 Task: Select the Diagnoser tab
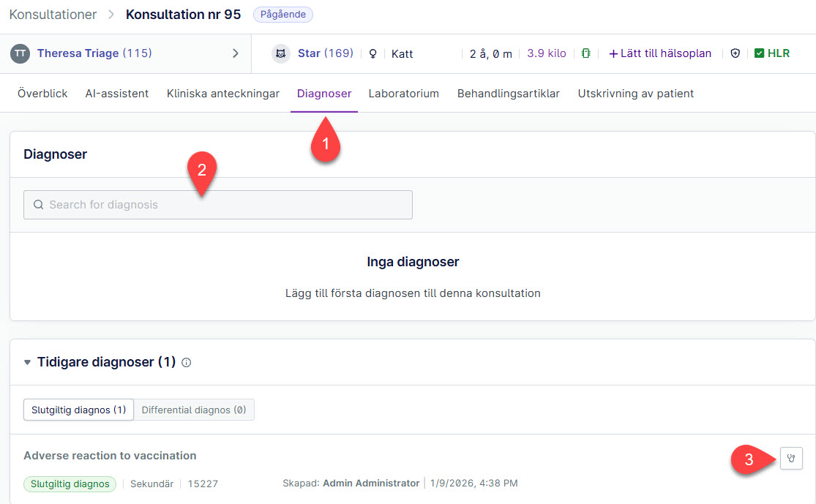(x=324, y=94)
